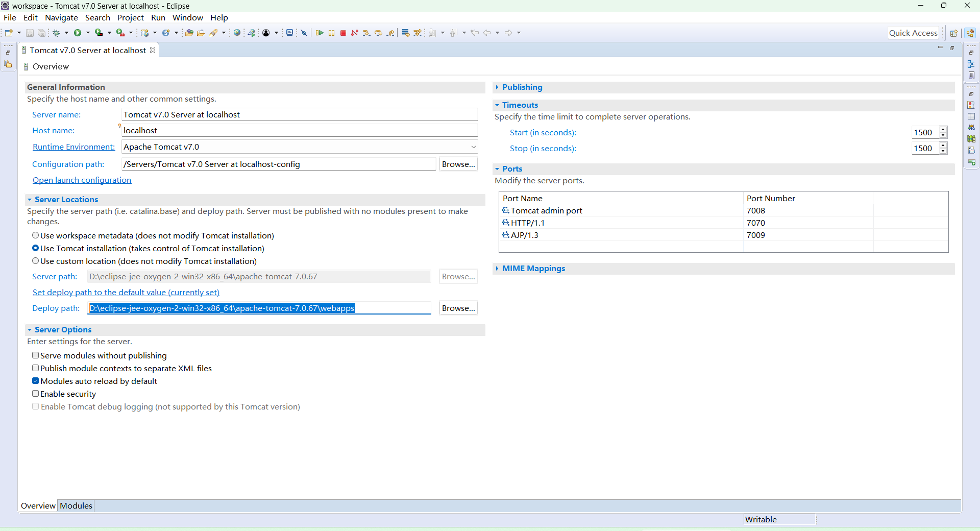Increase the Start timeout spinner

pyautogui.click(x=943, y=130)
